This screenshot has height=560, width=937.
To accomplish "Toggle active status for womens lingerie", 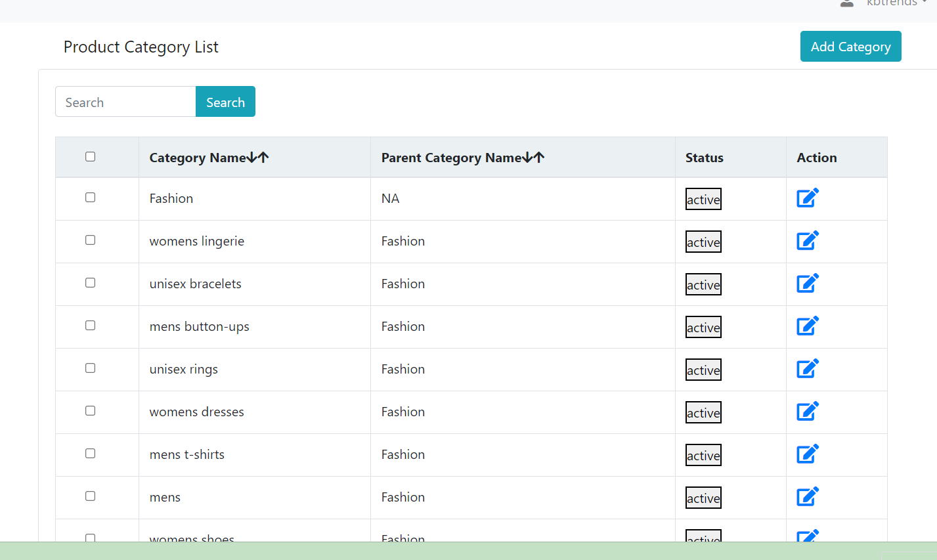I will (703, 242).
